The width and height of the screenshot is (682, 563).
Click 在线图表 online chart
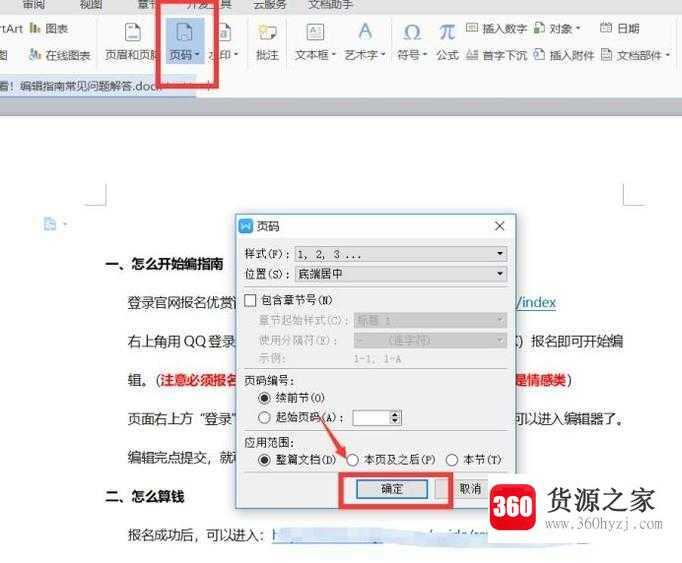[x=59, y=55]
